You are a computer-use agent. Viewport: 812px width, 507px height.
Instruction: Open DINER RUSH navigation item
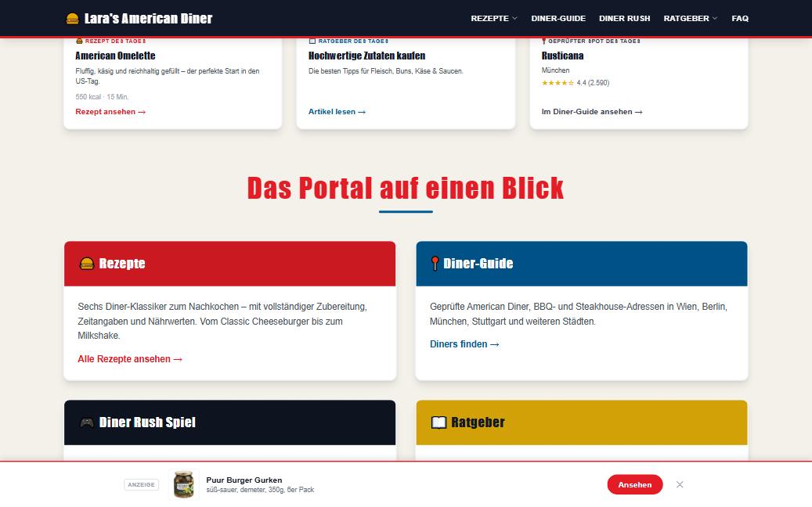[625, 18]
